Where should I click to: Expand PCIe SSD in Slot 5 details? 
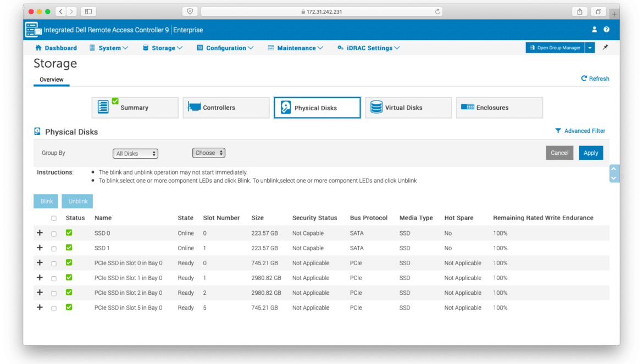click(40, 307)
